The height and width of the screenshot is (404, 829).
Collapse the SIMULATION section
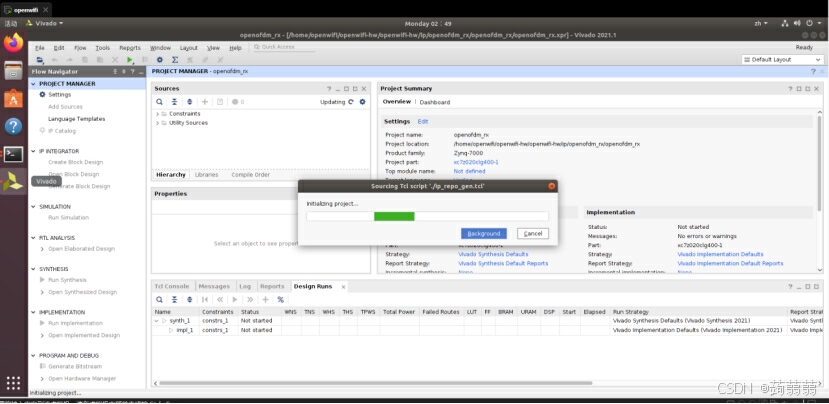(x=34, y=207)
